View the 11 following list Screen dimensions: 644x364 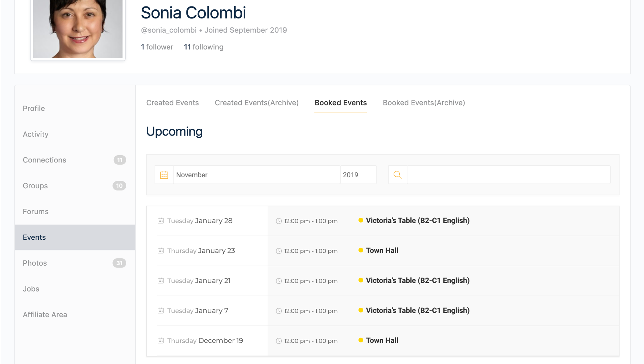(204, 47)
